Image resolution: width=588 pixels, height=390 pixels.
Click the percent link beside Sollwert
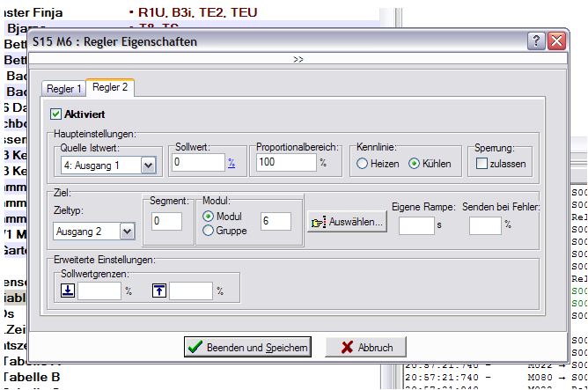pos(232,164)
